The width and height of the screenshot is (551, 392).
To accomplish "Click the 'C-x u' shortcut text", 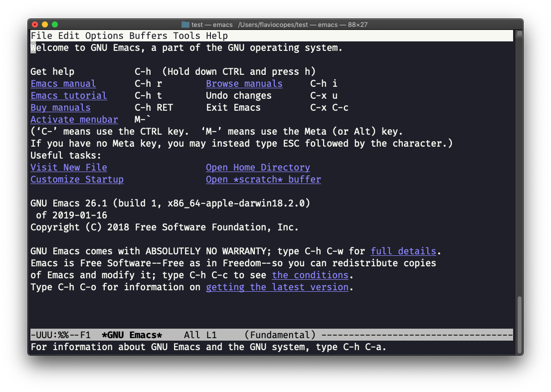I will click(324, 96).
